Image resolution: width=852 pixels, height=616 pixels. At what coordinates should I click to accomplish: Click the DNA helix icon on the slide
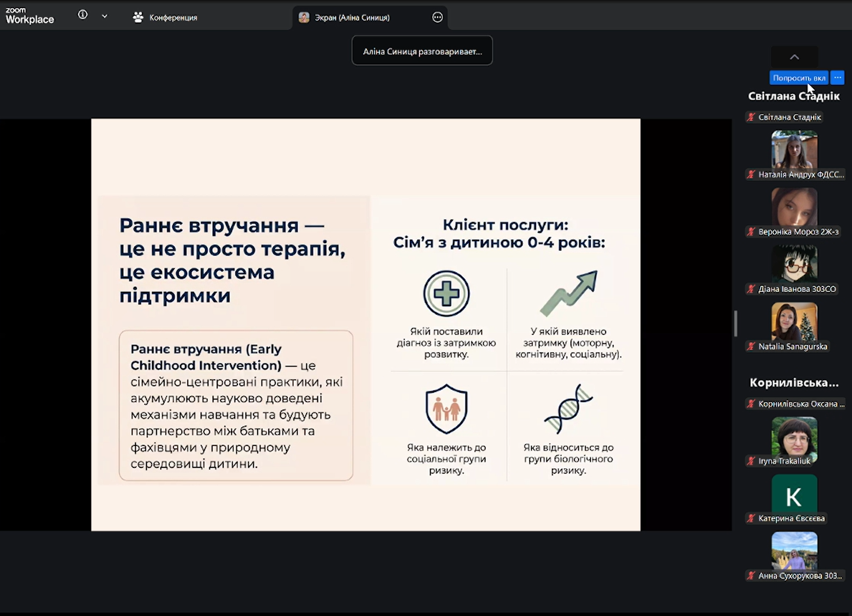568,409
